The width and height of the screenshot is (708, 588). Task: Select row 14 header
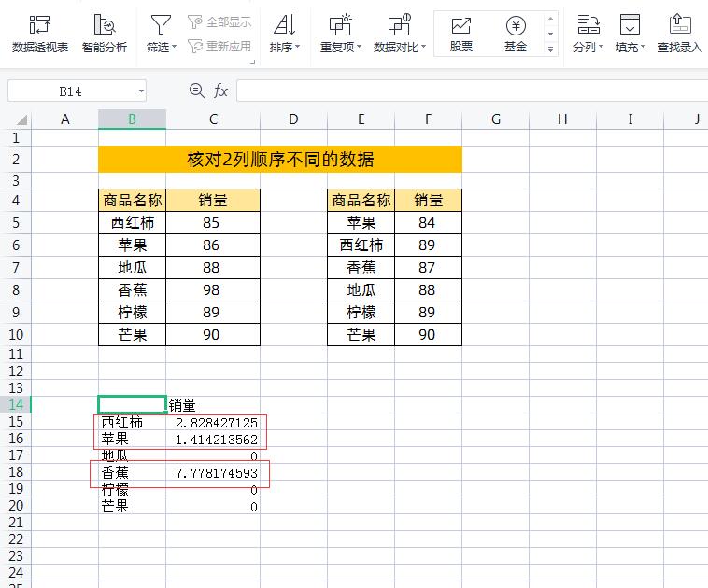[16, 404]
